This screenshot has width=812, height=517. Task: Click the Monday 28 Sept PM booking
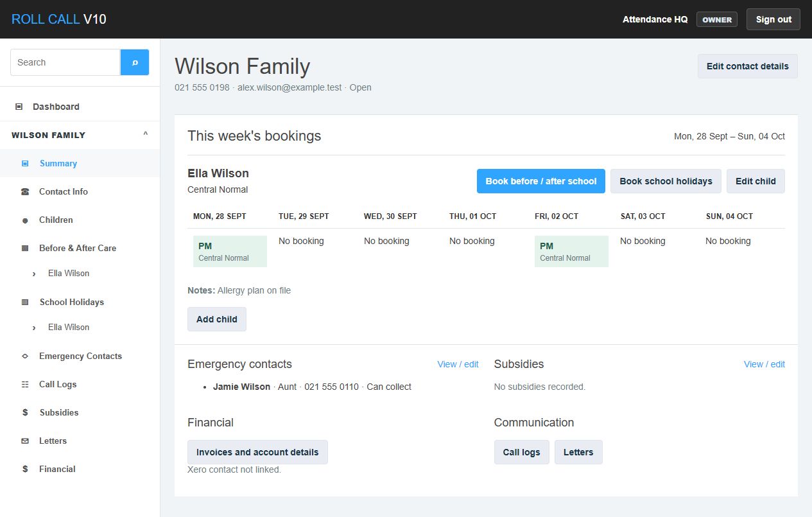pyautogui.click(x=230, y=251)
